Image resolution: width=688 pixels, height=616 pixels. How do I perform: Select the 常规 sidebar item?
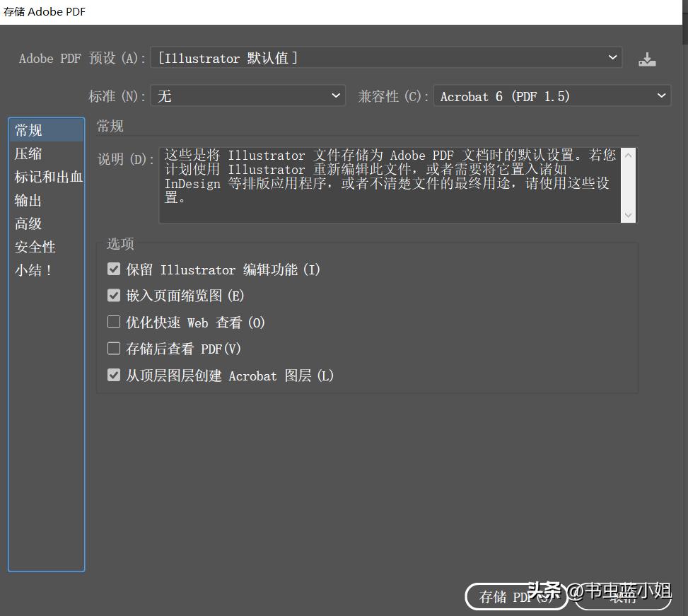28,129
